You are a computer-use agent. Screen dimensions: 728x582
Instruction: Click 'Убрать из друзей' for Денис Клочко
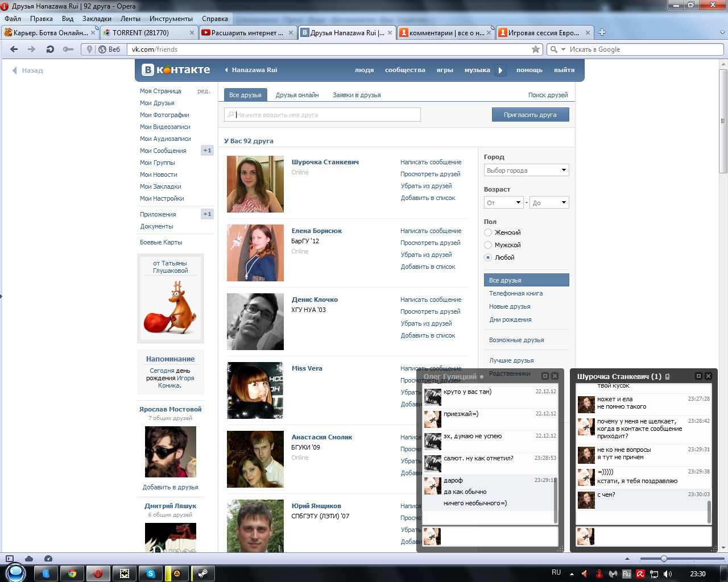tap(426, 323)
